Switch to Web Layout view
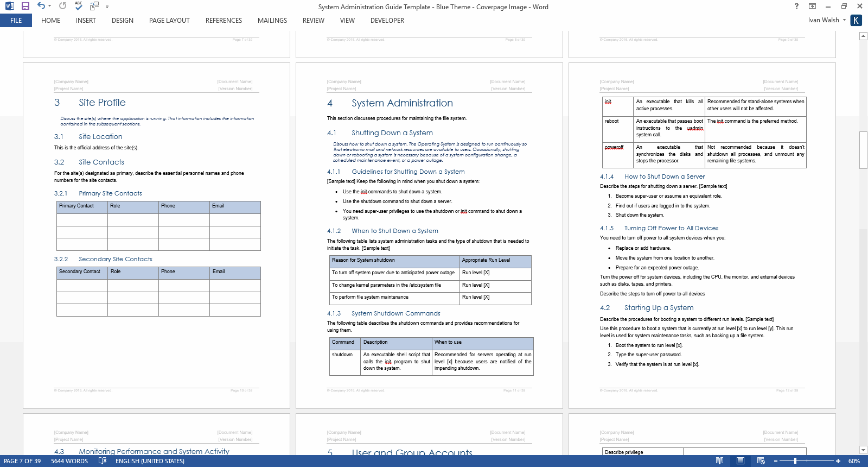The image size is (868, 467). 761,461
